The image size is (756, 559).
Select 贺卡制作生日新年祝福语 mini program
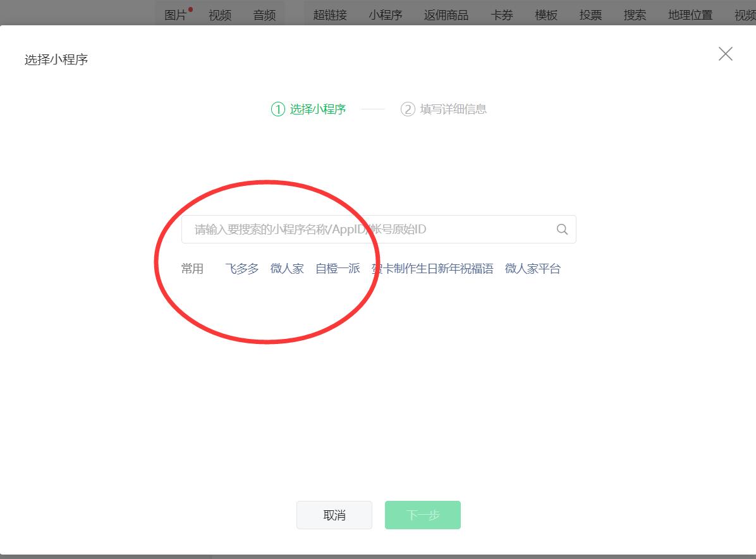coord(432,269)
